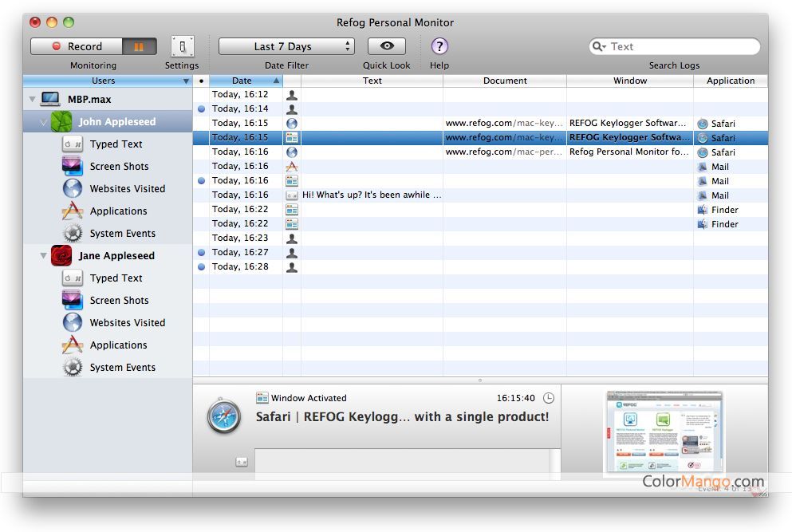
Task: Toggle unread dot on Today 16:27 row
Action: [201, 252]
